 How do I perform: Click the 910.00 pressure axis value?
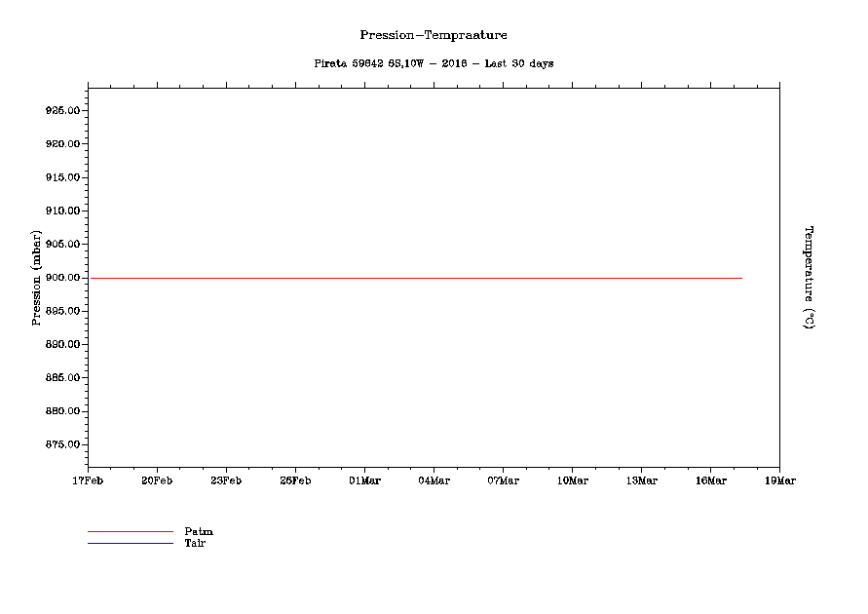61,211
